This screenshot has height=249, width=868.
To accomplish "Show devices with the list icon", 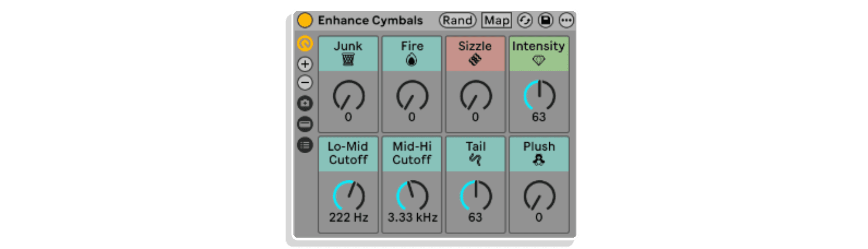I will 305,145.
